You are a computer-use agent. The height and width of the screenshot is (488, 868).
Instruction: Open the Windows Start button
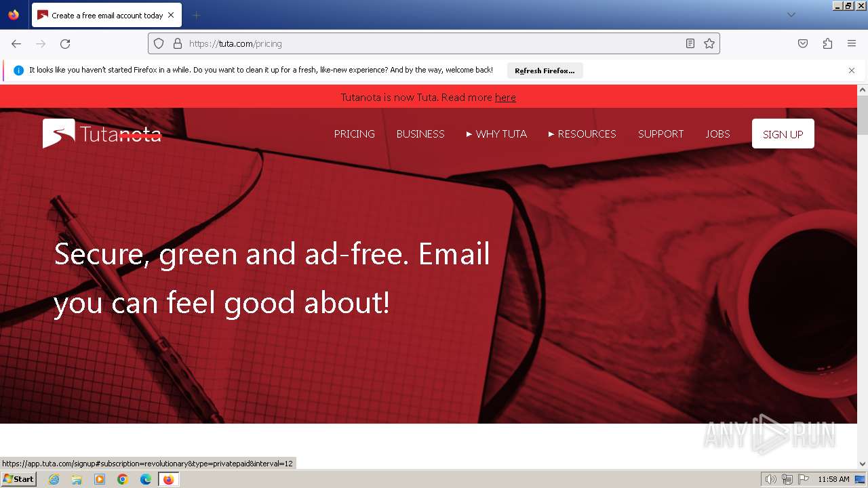coord(18,479)
